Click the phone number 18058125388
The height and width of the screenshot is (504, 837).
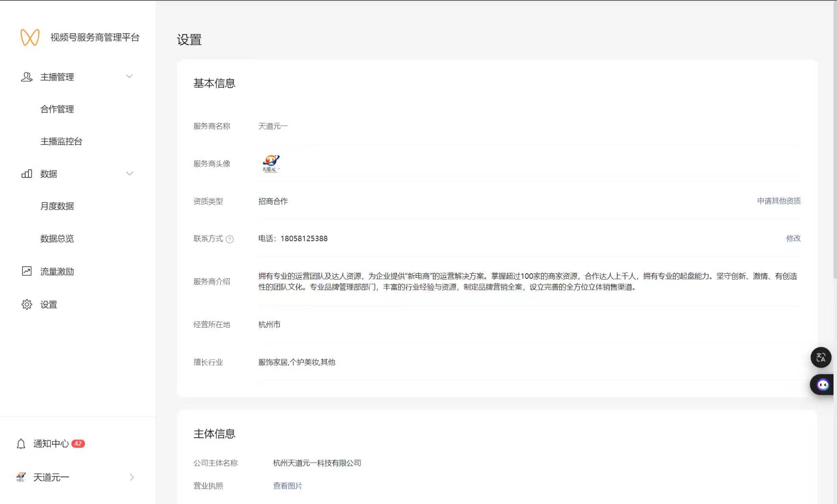point(304,239)
